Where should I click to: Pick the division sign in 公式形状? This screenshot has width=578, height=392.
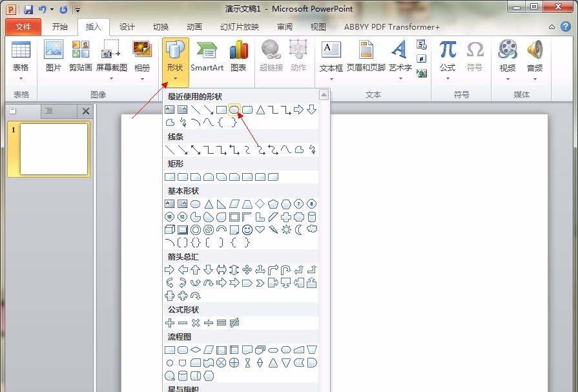tap(208, 323)
